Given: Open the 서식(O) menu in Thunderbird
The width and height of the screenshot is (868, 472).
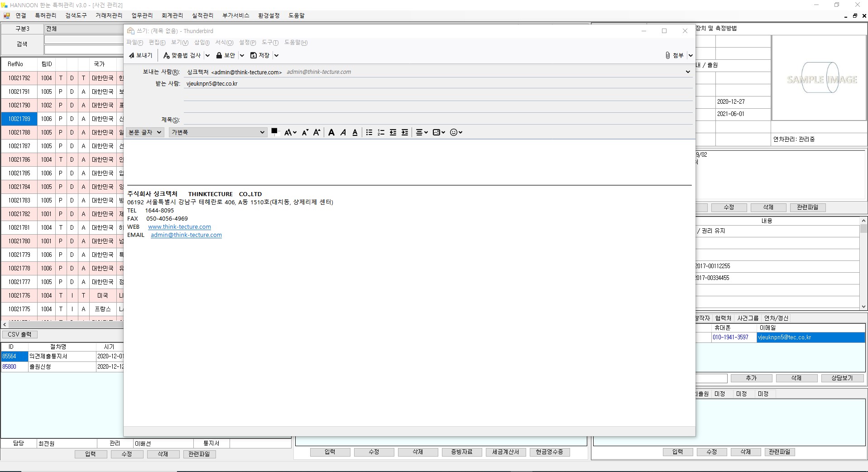Looking at the screenshot, I should point(224,43).
